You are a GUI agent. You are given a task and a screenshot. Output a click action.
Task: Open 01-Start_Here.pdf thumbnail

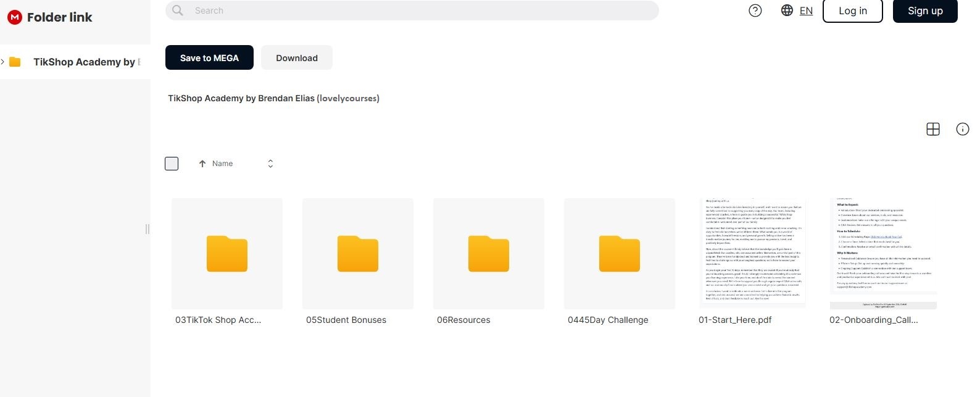[752, 254]
